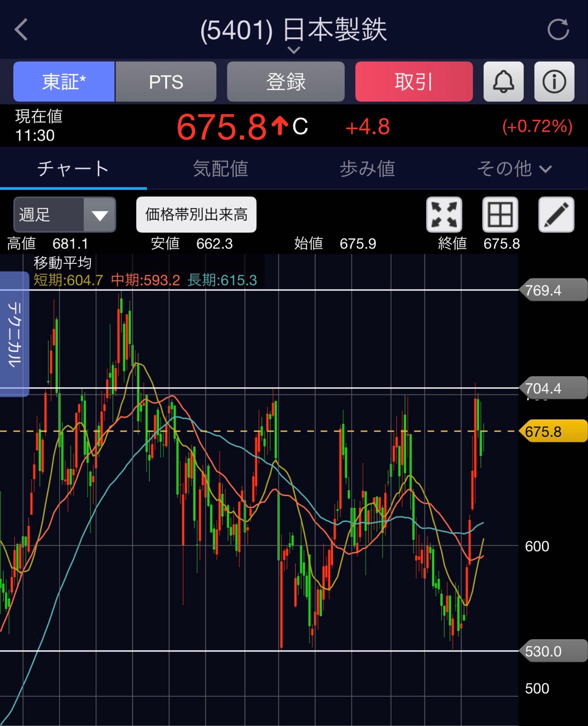Tap the current price 675.8

click(221, 127)
